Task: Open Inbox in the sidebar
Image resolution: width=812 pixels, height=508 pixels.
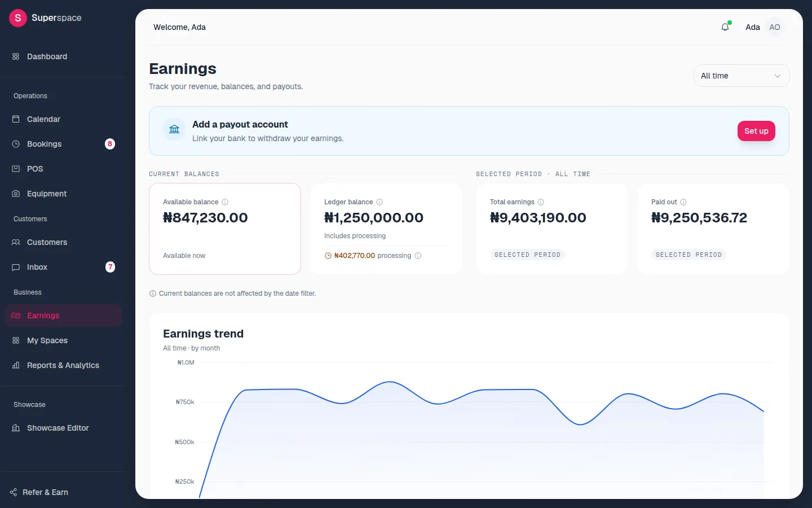Action: click(x=63, y=267)
